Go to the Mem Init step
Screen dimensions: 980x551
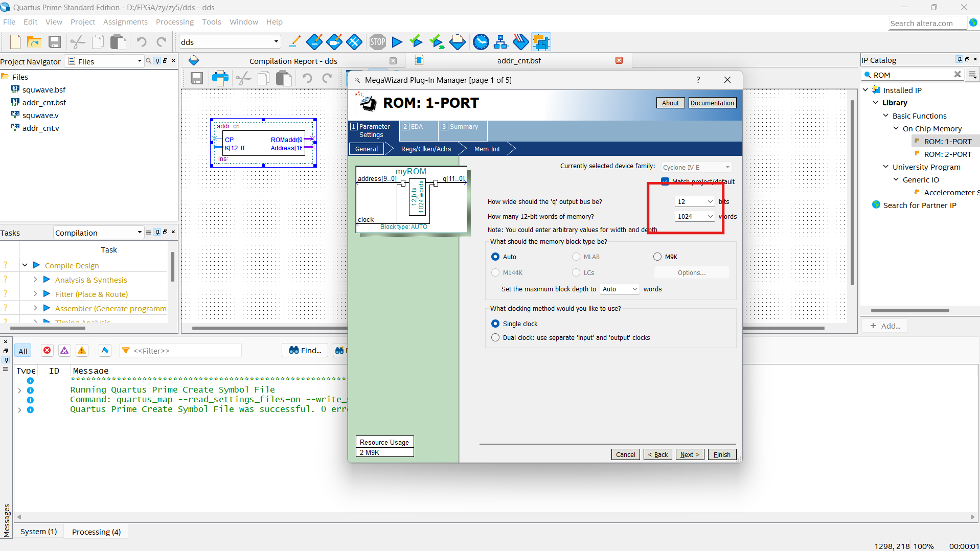pos(487,149)
